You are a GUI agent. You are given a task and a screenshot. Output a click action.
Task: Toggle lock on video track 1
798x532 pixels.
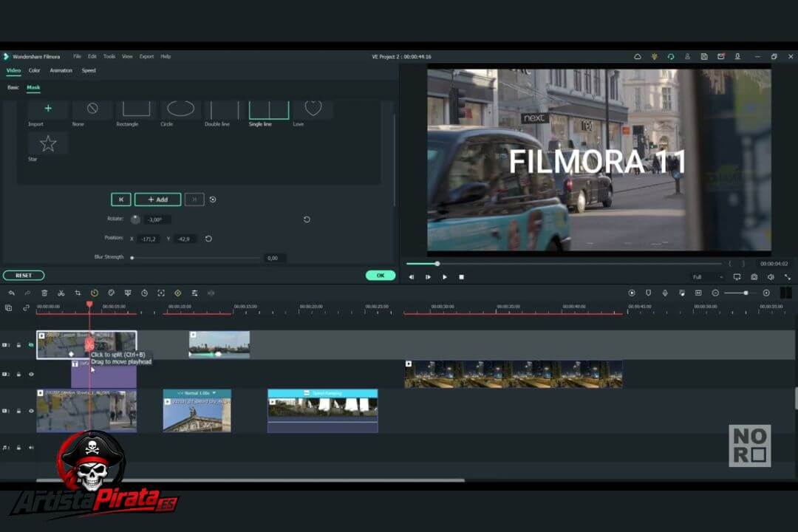pos(18,411)
